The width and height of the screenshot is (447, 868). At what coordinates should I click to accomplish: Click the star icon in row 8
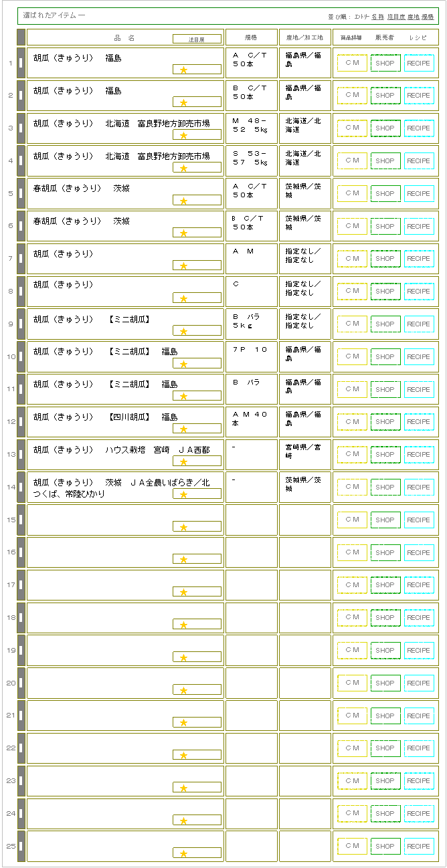tap(184, 298)
